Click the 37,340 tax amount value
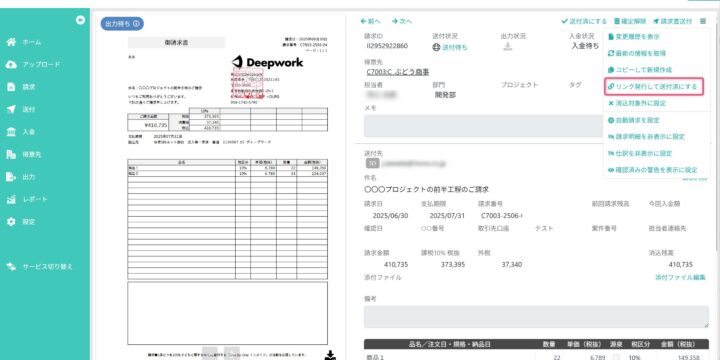 tap(512, 265)
